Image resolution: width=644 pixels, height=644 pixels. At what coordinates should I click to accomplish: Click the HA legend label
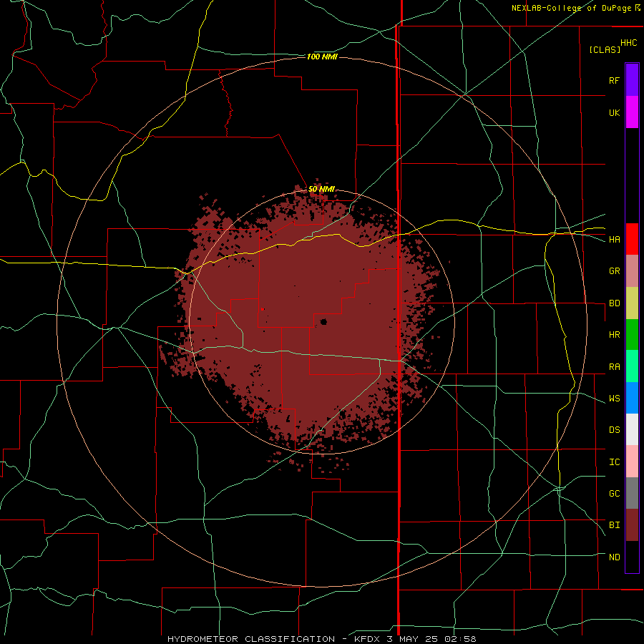pos(614,240)
